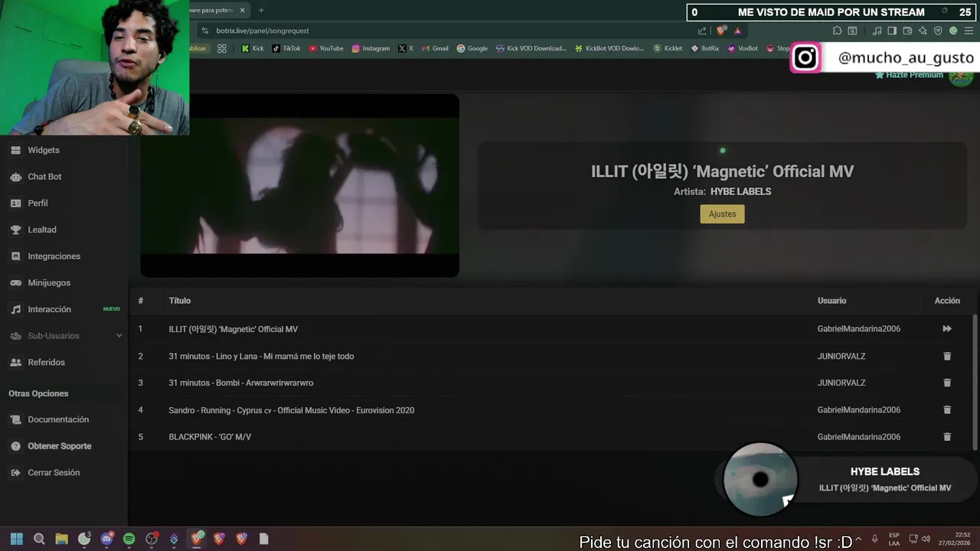Click the browser address bar URL
The image size is (980, 551).
[x=263, y=31]
